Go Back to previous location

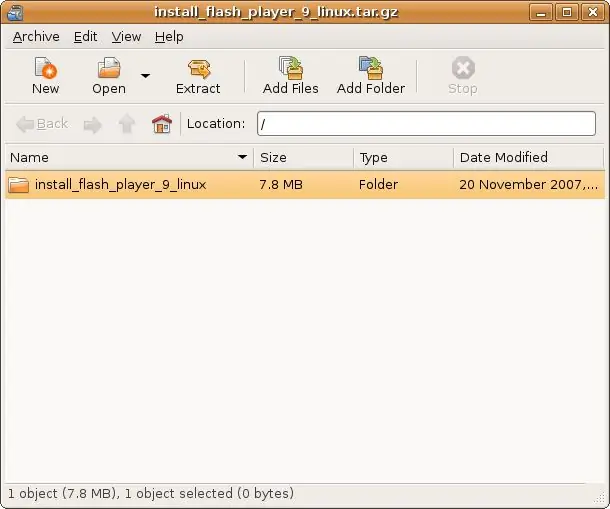42,124
